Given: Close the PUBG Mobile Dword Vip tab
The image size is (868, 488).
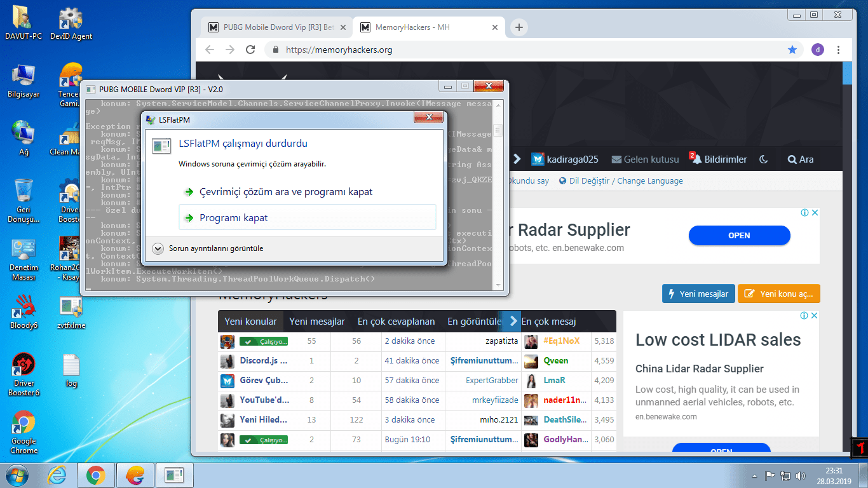Looking at the screenshot, I should [x=344, y=27].
